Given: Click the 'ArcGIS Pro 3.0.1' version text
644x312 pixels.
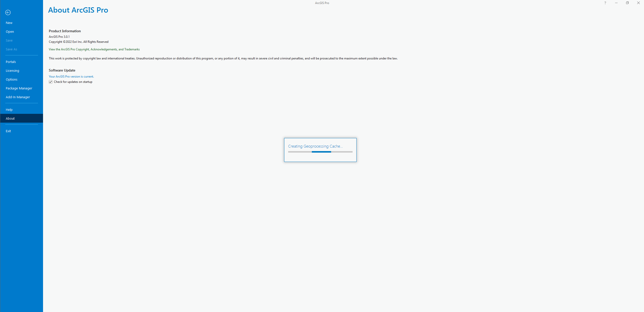Looking at the screenshot, I should point(59,37).
